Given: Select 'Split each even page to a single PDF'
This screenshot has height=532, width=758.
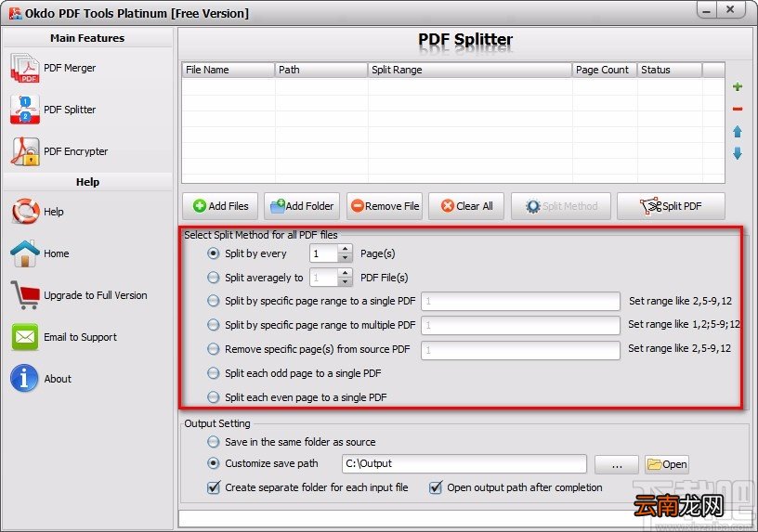Looking at the screenshot, I should [x=214, y=397].
